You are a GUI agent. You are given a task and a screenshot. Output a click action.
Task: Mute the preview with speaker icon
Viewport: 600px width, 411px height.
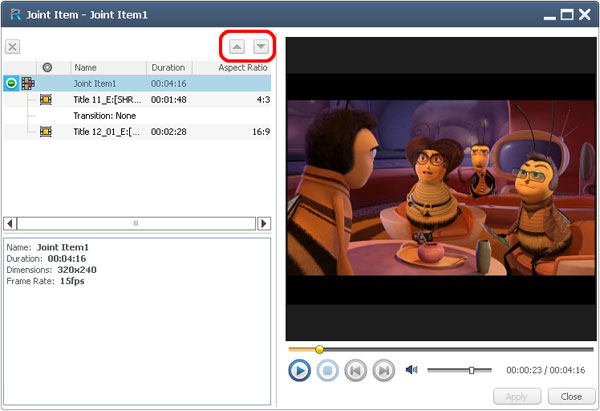(x=411, y=370)
